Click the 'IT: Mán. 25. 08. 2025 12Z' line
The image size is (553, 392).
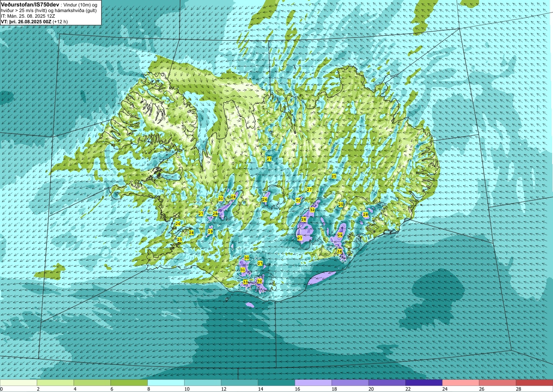coord(28,16)
